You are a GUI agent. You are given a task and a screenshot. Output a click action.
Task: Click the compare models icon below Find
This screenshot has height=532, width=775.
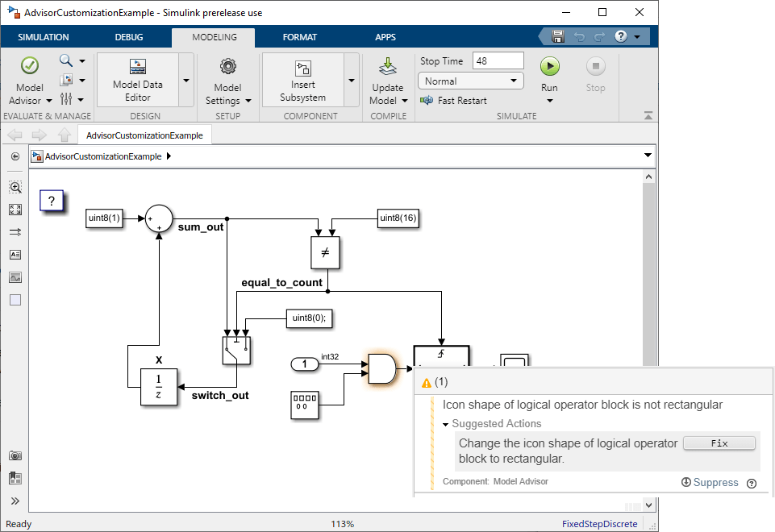pyautogui.click(x=66, y=80)
